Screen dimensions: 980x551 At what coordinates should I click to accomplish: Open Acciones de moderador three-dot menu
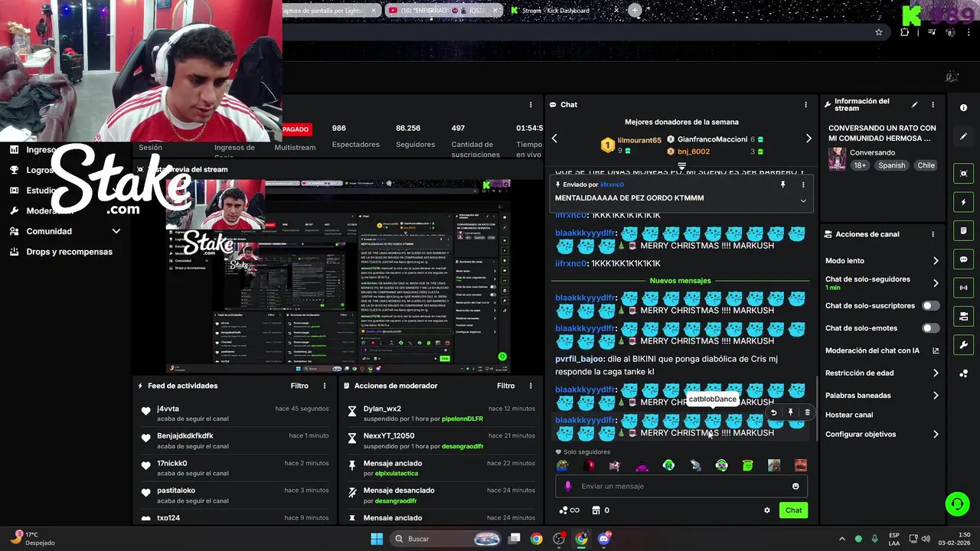(x=531, y=386)
